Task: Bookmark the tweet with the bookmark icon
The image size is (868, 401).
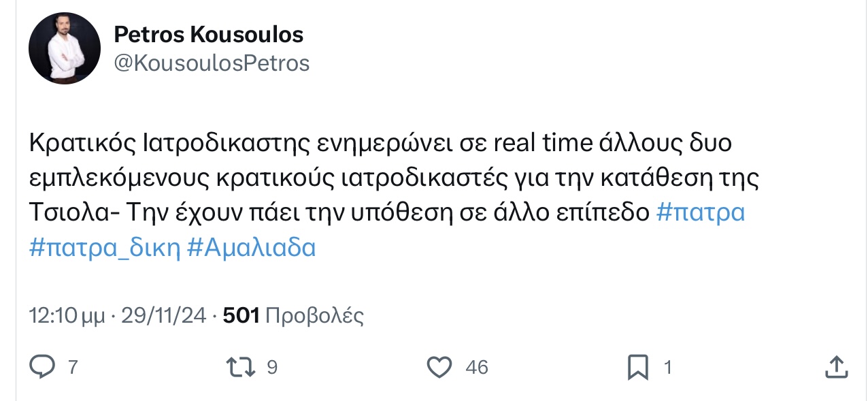Action: (x=637, y=368)
